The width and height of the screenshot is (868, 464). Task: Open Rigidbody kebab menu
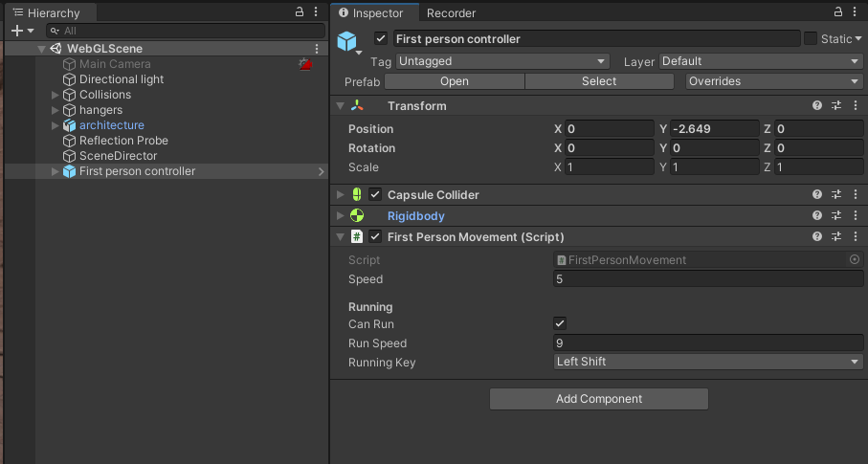[856, 215]
